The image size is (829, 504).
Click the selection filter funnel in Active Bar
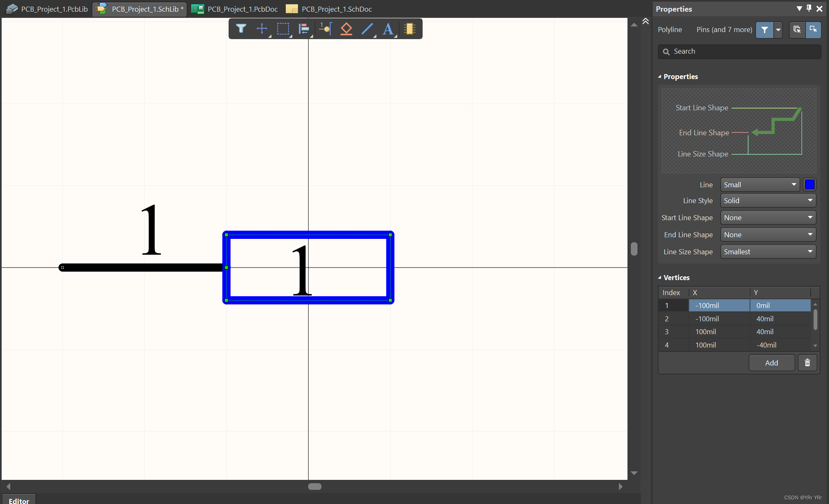(241, 29)
